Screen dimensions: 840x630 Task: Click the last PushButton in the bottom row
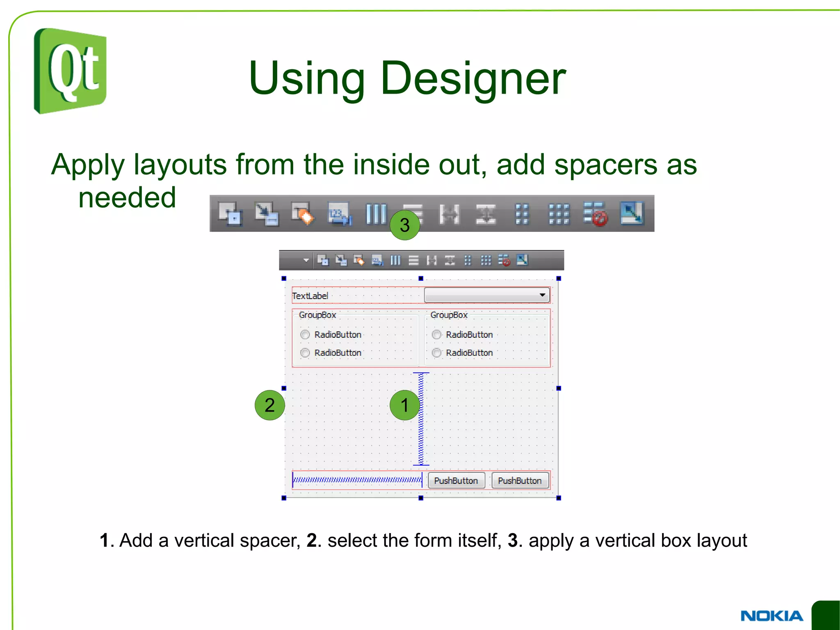tap(520, 481)
